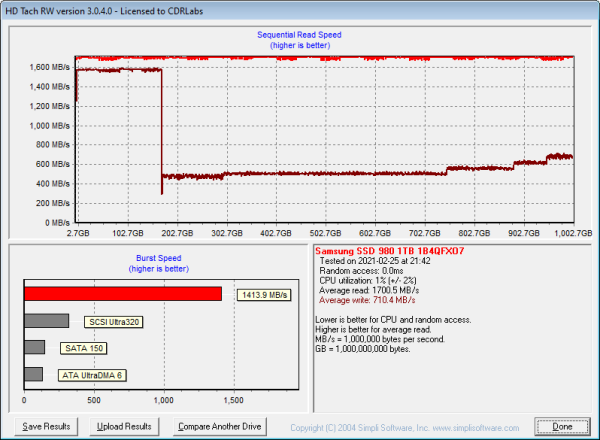Close the results with Done

(562, 426)
